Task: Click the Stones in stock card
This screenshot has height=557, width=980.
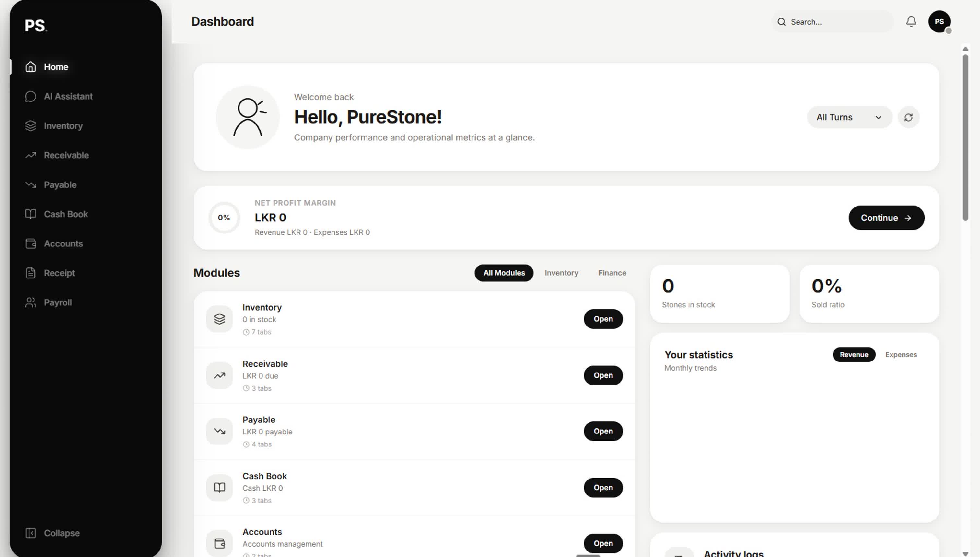Action: pyautogui.click(x=720, y=294)
